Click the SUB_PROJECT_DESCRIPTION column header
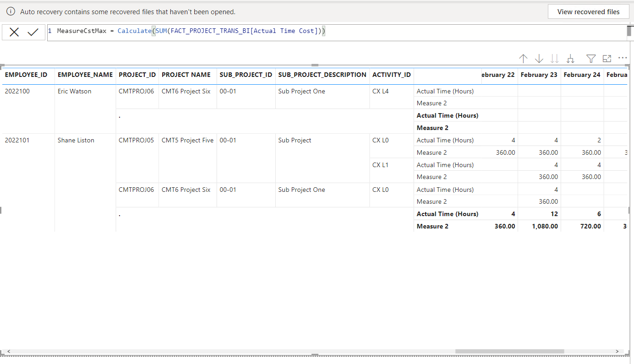Image resolution: width=634 pixels, height=364 pixels. 322,75
